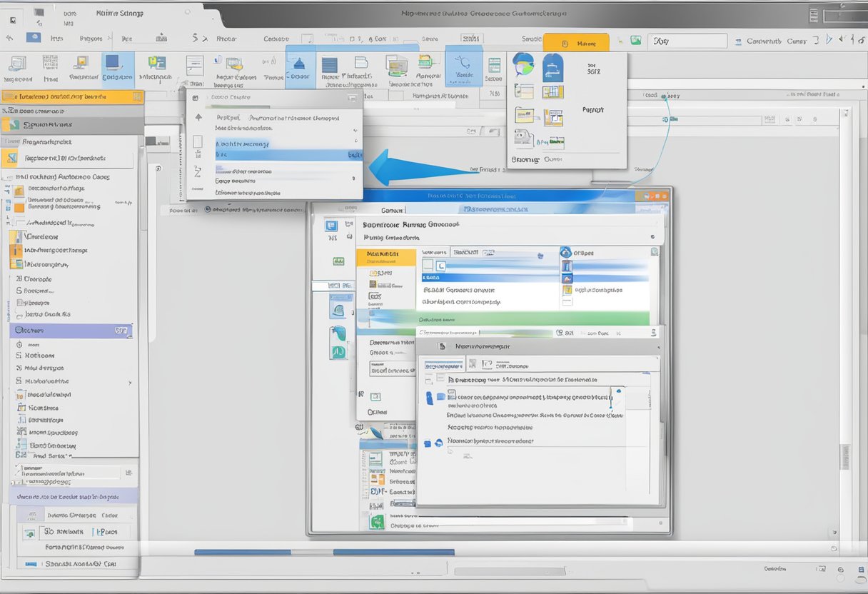The width and height of the screenshot is (868, 594).
Task: Collapse the front dialog header using its arrow
Action: click(657, 346)
